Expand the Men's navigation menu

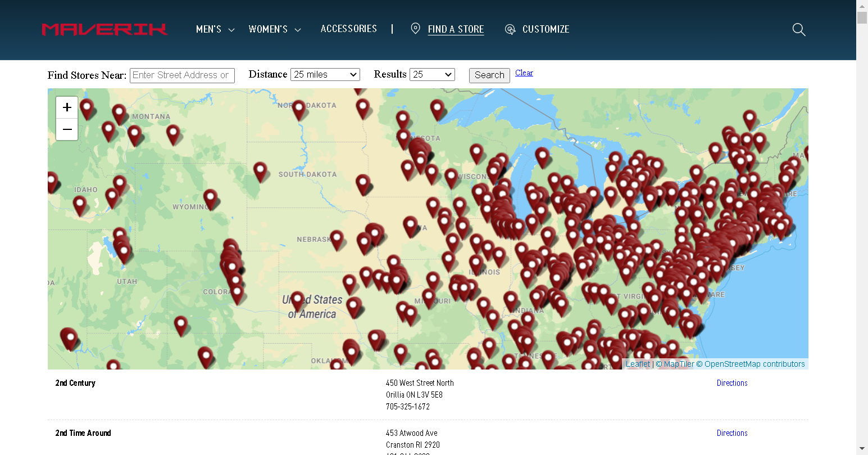[x=215, y=29]
